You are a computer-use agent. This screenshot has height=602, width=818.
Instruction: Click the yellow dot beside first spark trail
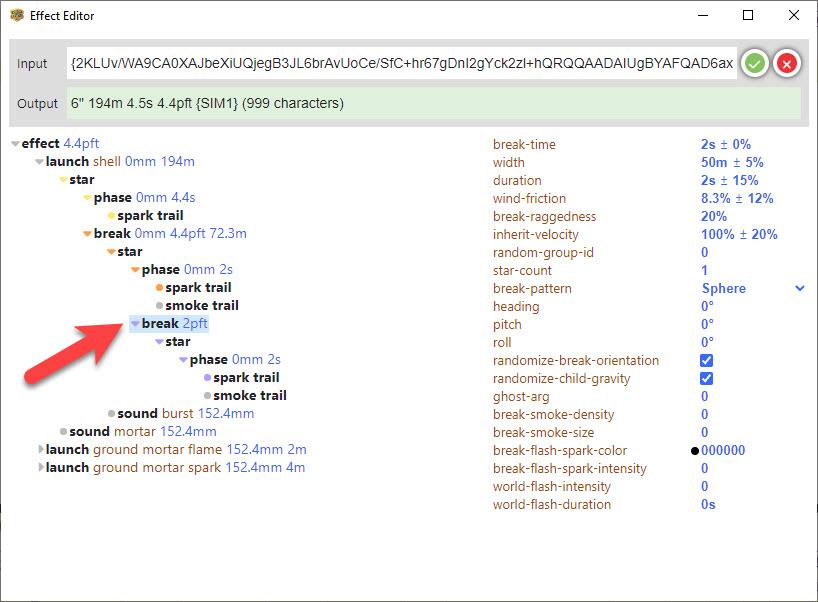(x=111, y=216)
